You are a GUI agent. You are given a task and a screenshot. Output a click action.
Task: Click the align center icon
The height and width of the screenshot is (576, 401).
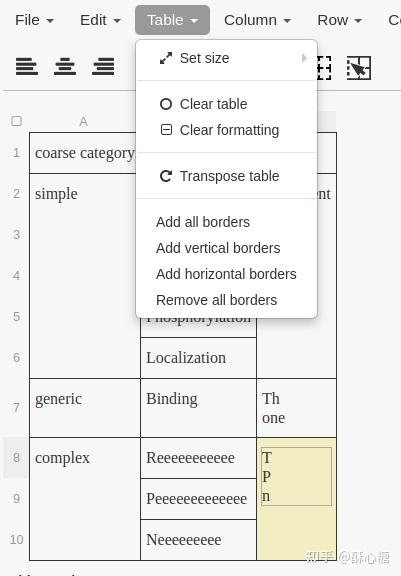pos(65,67)
